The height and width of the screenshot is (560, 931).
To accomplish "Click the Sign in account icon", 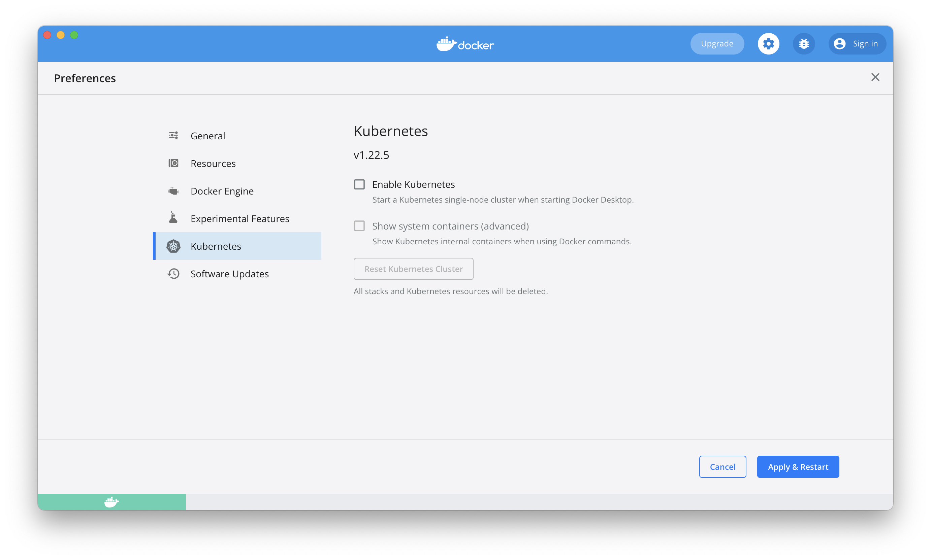I will pyautogui.click(x=840, y=43).
